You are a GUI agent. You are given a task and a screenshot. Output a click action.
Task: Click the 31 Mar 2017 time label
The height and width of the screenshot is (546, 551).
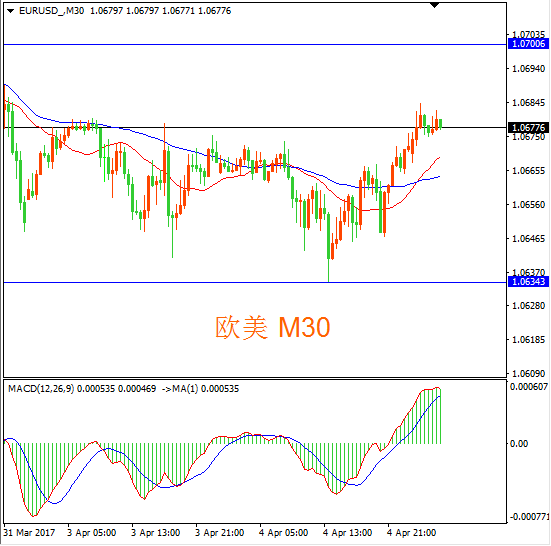click(29, 533)
